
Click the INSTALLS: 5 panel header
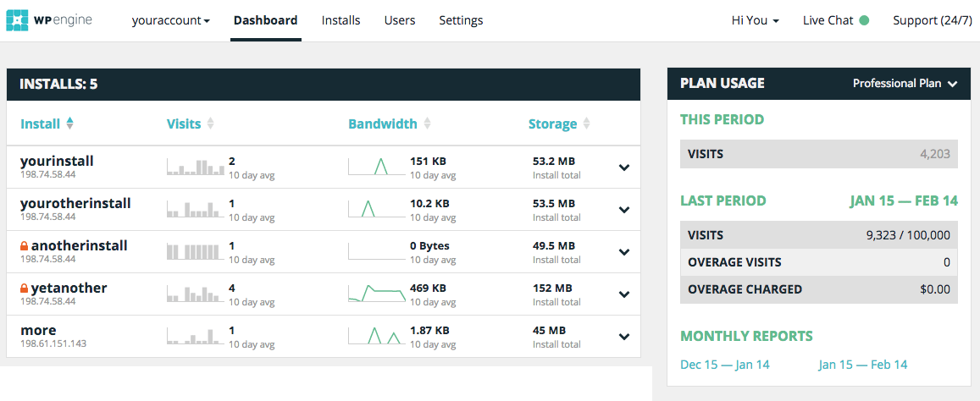coord(324,85)
